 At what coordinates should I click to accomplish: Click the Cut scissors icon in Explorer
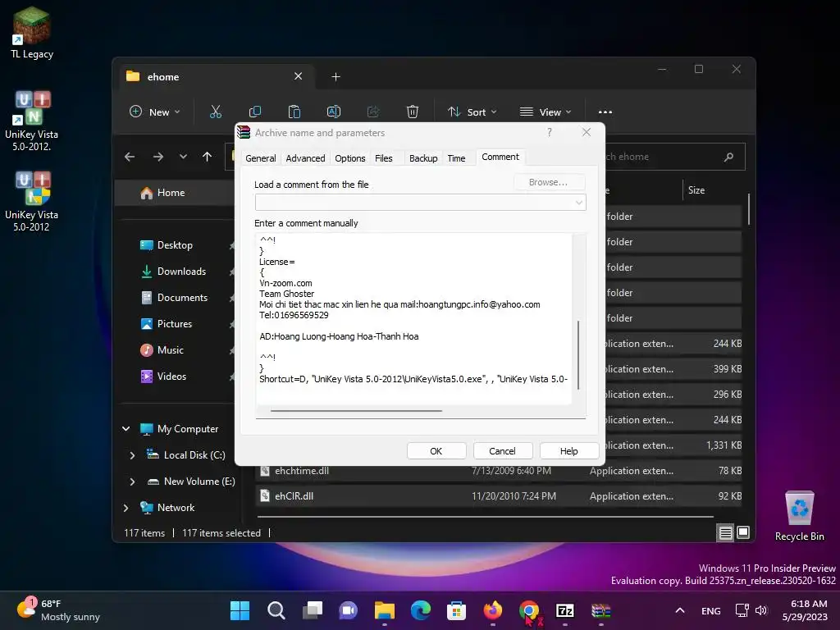[216, 112]
